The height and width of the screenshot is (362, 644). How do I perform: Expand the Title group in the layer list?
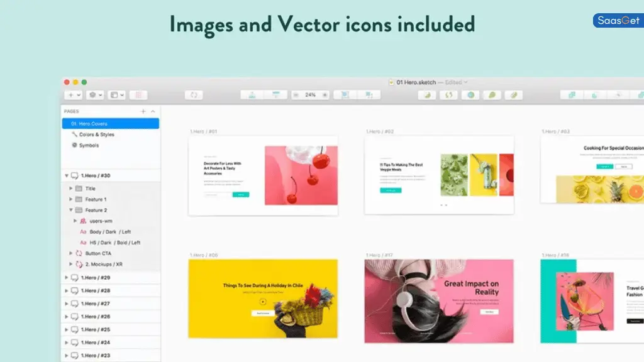69,189
